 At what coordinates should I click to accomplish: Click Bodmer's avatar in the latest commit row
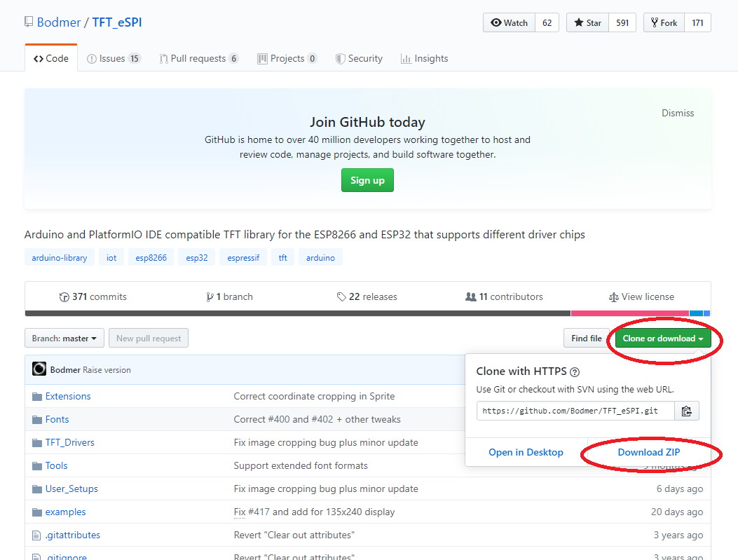coord(39,369)
